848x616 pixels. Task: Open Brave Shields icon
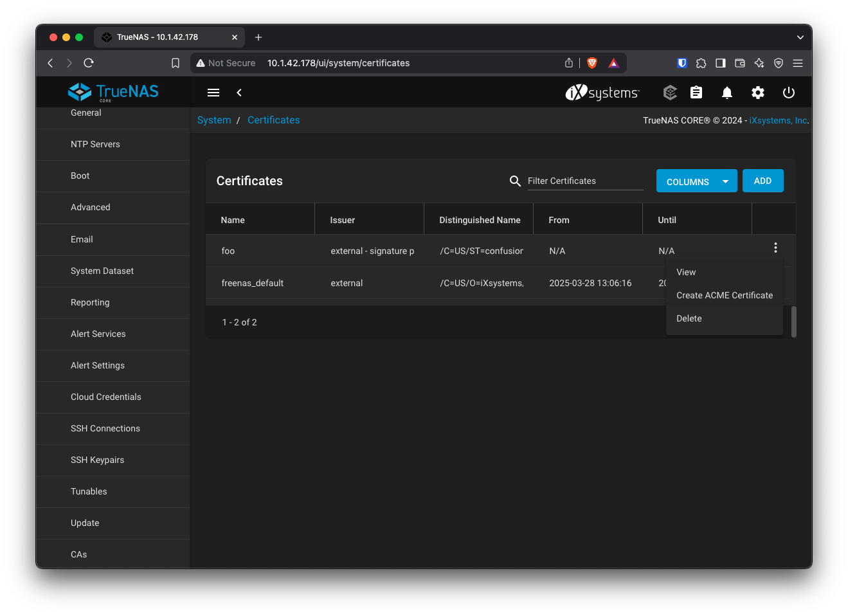592,63
